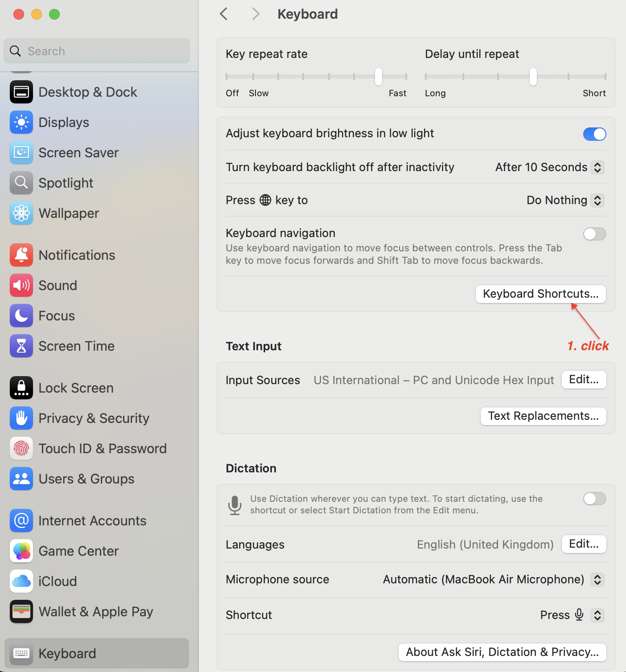Viewport: 626px width, 672px height.
Task: Click the Key repeat rate slider knob
Action: 379,76
